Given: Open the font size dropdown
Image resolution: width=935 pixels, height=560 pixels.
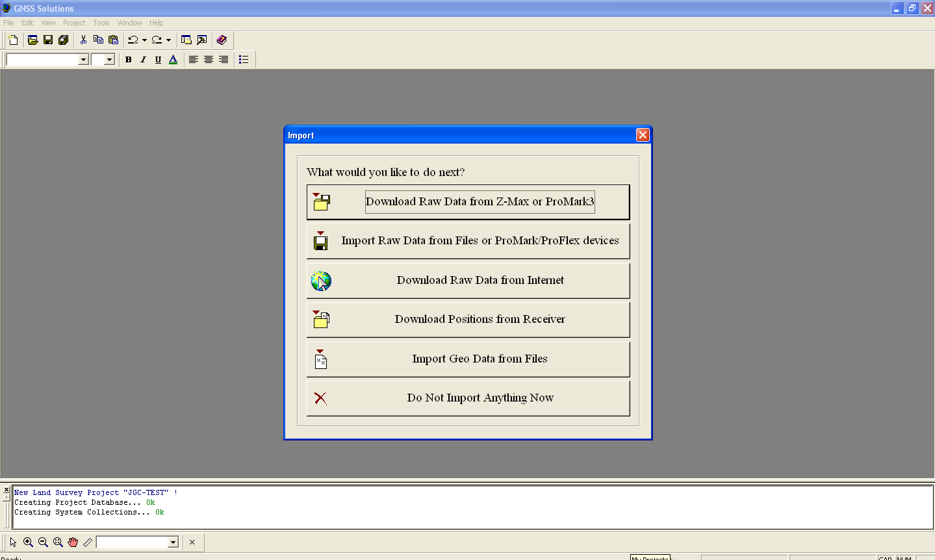Looking at the screenshot, I should [x=109, y=60].
